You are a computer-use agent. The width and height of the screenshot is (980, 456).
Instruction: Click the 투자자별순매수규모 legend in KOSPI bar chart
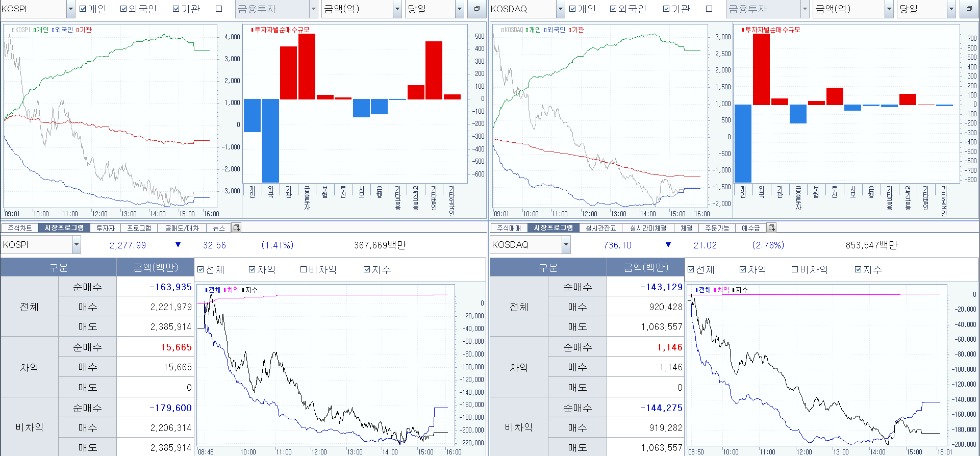point(280,30)
